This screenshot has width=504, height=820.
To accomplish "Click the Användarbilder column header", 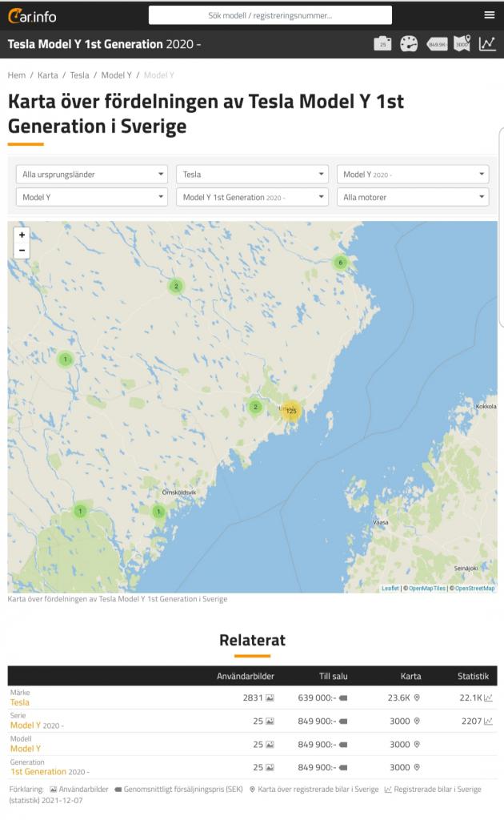I will tap(246, 676).
